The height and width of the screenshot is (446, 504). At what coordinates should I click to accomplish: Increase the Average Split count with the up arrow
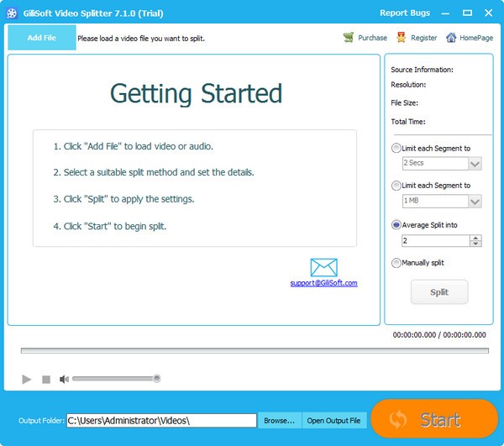pos(476,238)
